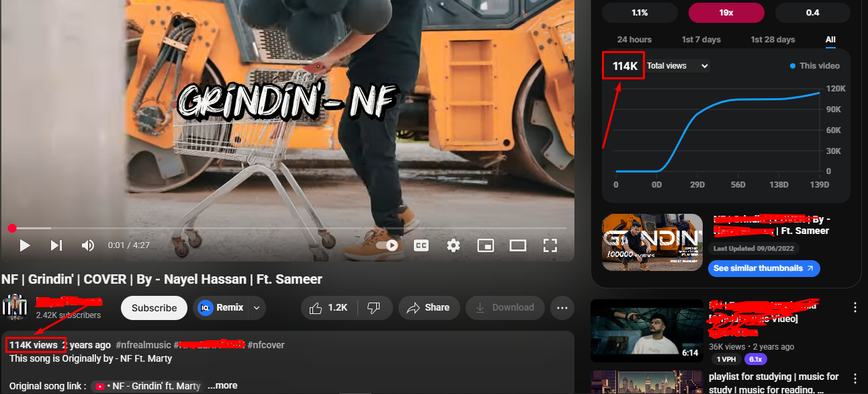Click See similar thumbnails
868x394 pixels.
[764, 268]
